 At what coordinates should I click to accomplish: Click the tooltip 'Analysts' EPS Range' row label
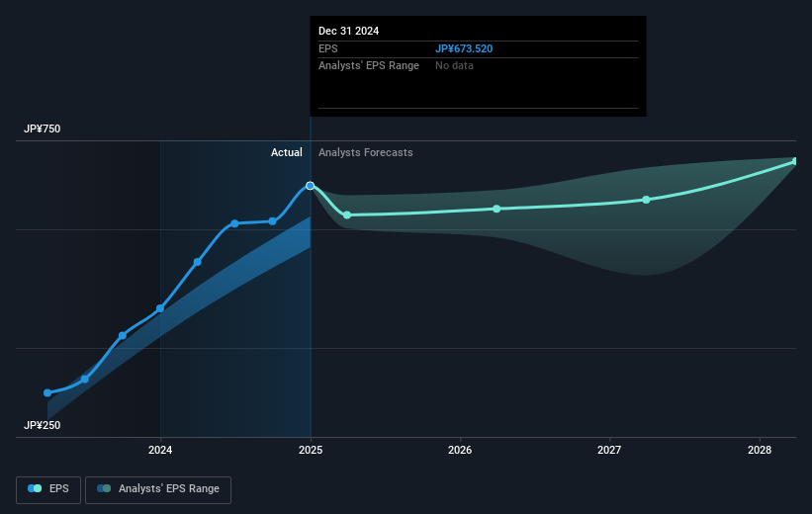tap(369, 66)
